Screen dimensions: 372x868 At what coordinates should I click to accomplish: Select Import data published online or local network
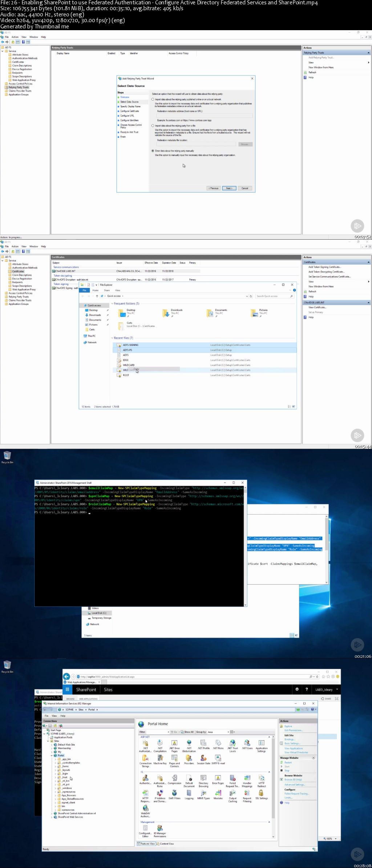pyautogui.click(x=153, y=99)
